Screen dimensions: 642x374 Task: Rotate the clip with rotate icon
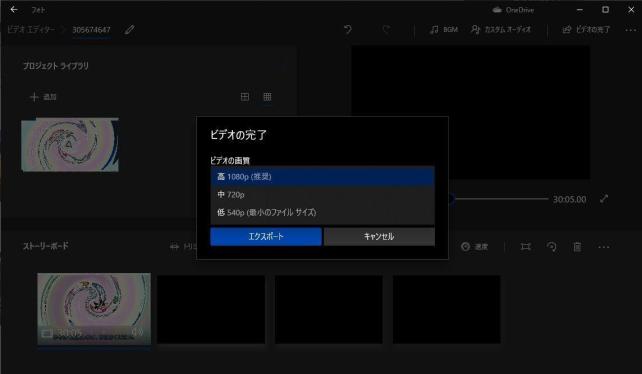[552, 247]
